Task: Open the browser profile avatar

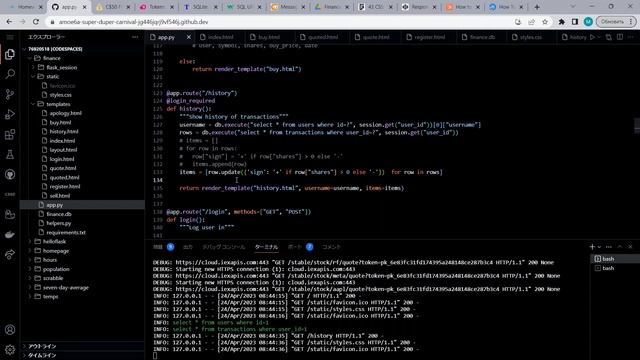Action: pos(588,22)
